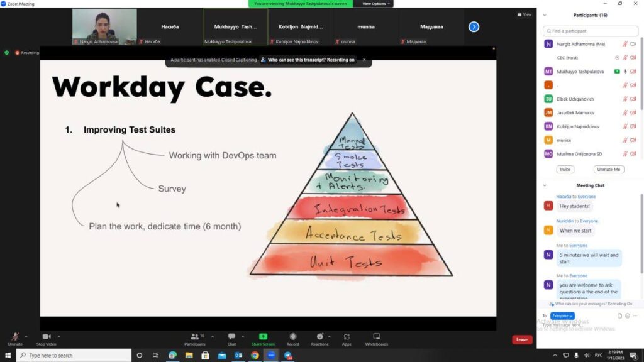This screenshot has width=644, height=362.
Task: Open the Everyone recipient dropdown
Action: click(562, 315)
